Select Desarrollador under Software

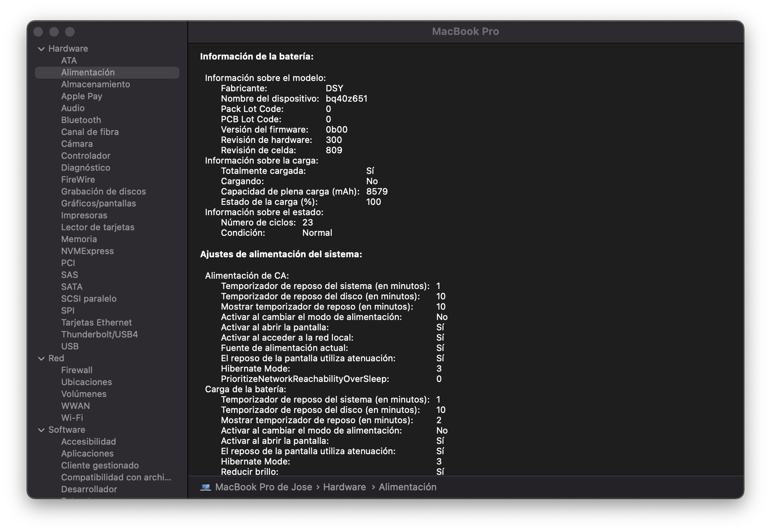pyautogui.click(x=89, y=489)
